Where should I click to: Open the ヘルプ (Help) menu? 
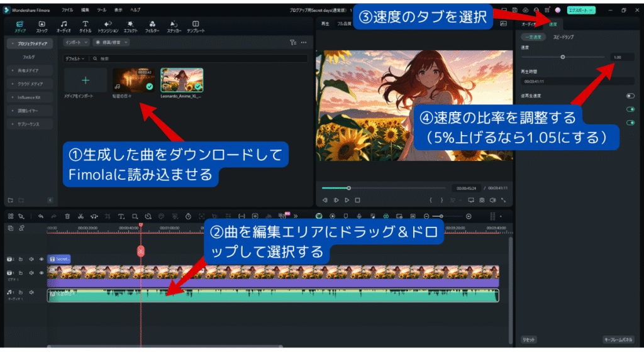click(135, 10)
